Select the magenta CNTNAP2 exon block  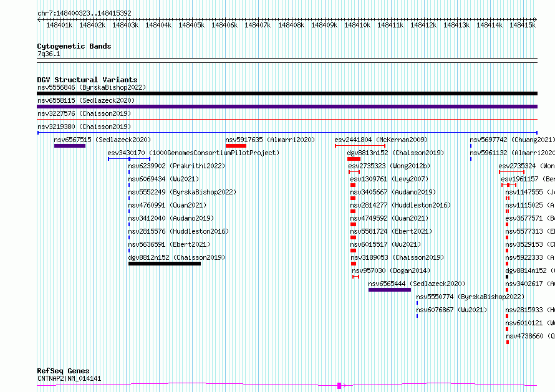(x=339, y=386)
